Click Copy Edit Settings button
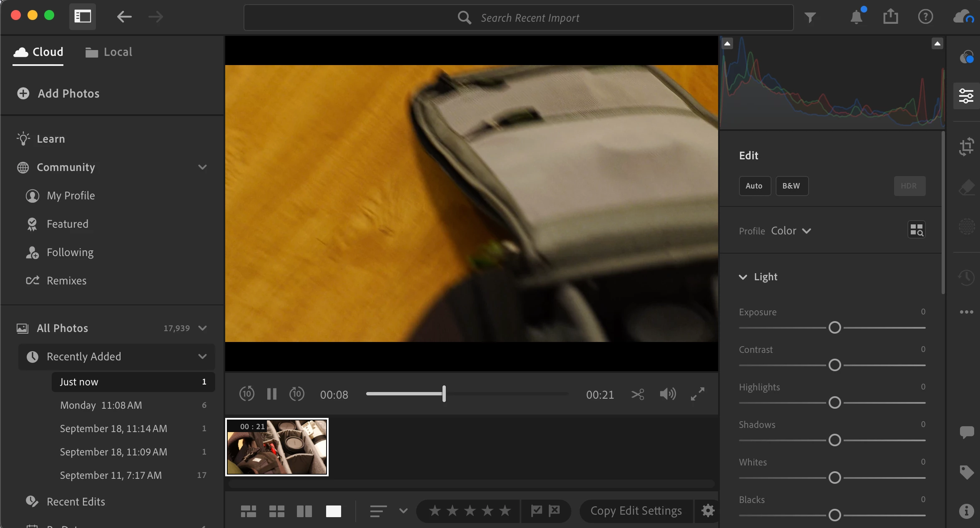The width and height of the screenshot is (980, 528). [636, 510]
